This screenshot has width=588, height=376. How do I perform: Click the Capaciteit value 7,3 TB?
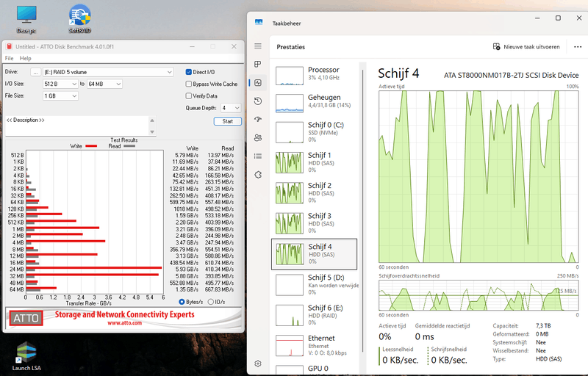pos(543,326)
